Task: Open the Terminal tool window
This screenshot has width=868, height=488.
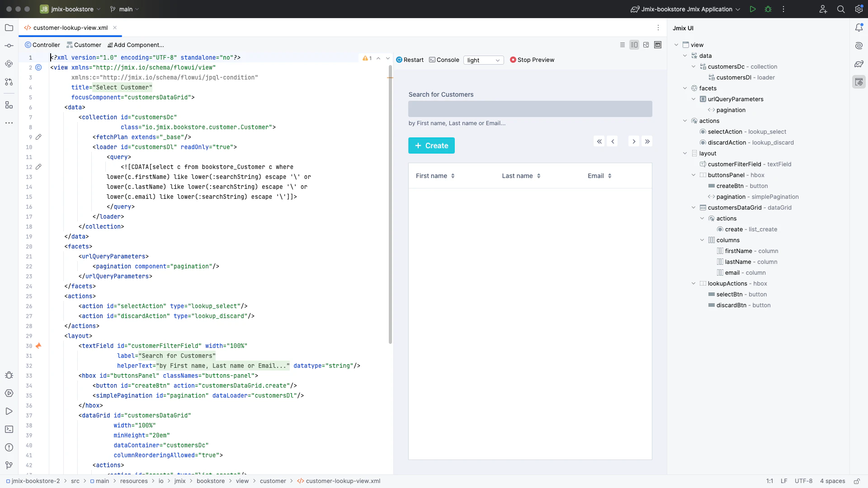Action: pyautogui.click(x=9, y=429)
